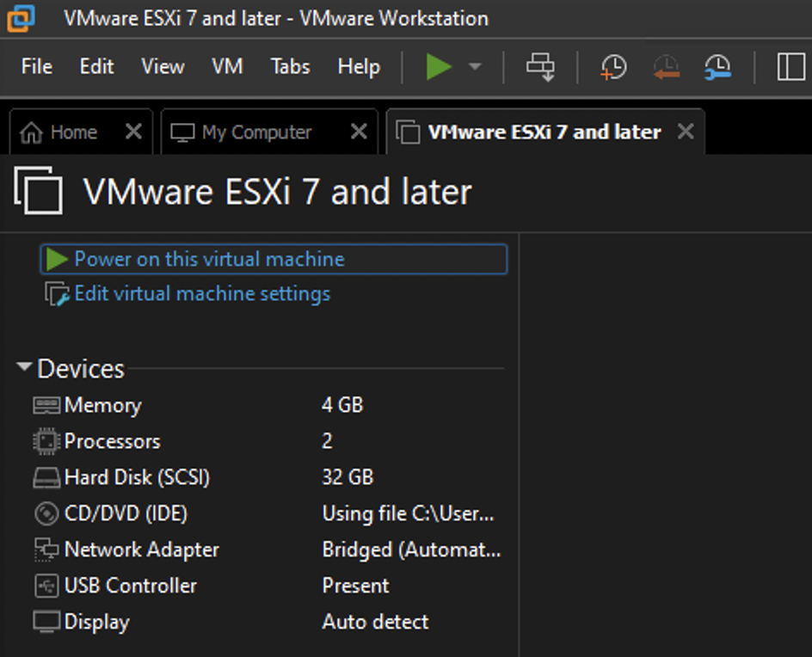Click the Take Snapshot clock icon
This screenshot has height=657, width=812.
pyautogui.click(x=613, y=67)
